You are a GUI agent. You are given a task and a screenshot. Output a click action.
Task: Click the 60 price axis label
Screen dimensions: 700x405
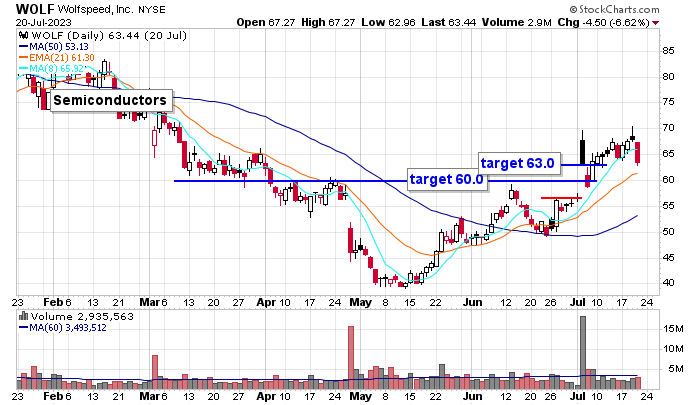click(668, 180)
